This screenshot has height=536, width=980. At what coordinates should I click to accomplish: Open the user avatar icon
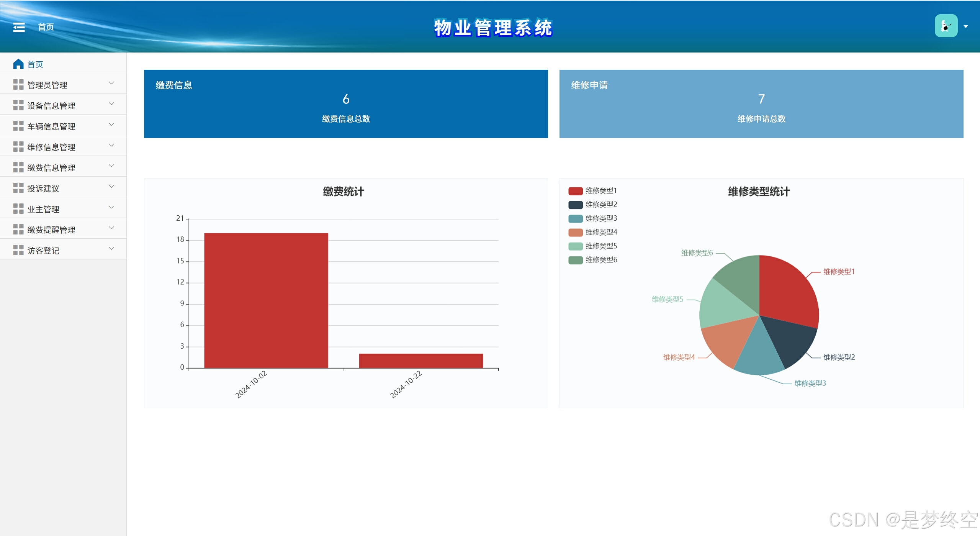(x=946, y=26)
